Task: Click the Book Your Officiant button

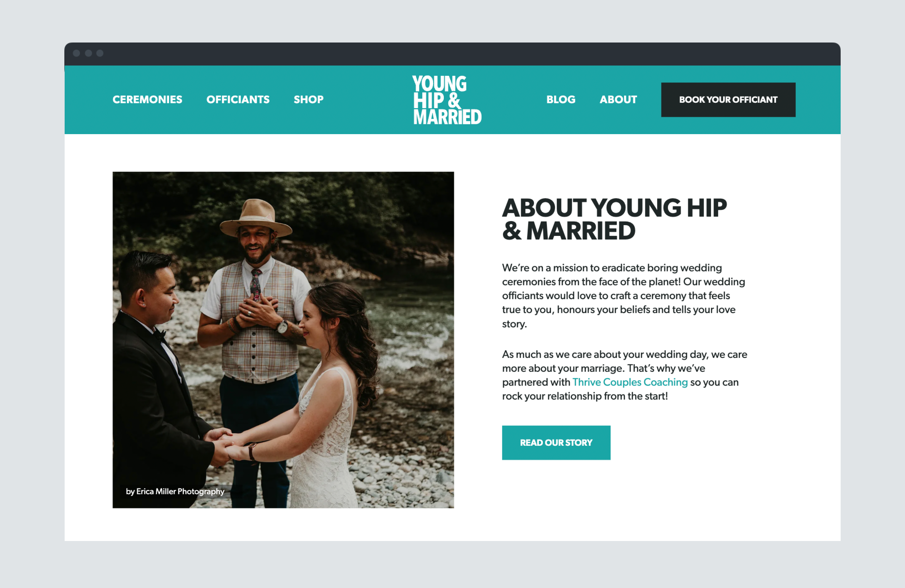Action: (x=728, y=100)
